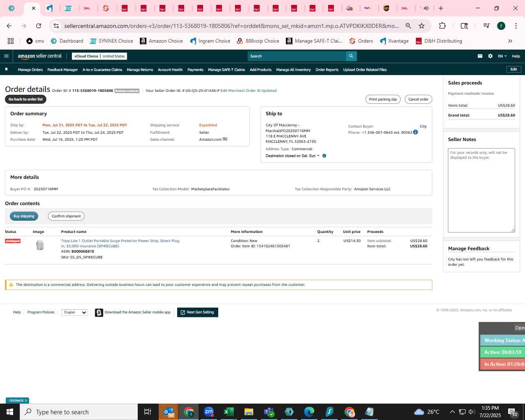Click the Go back to order list button
The height and width of the screenshot is (420, 525).
[x=25, y=99]
